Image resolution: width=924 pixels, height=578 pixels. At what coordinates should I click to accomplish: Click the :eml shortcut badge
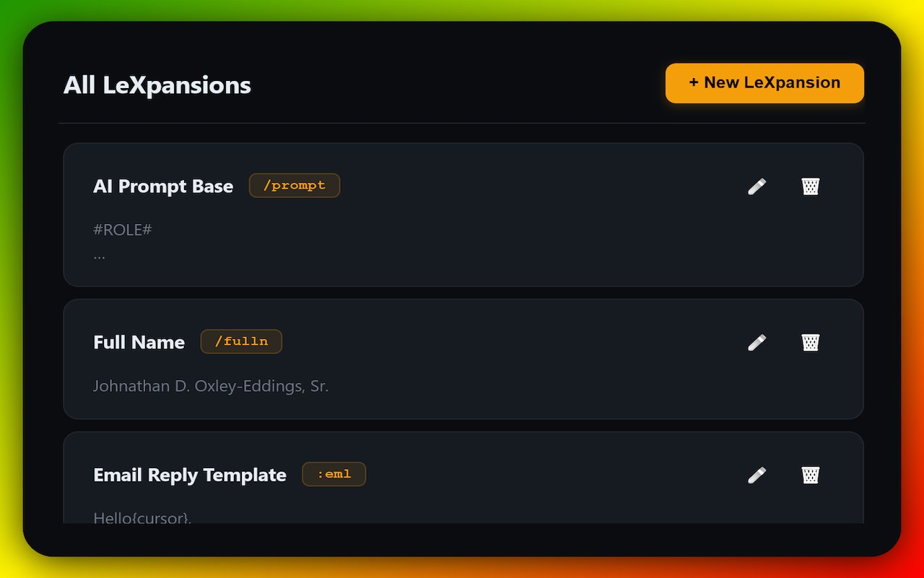(x=334, y=475)
